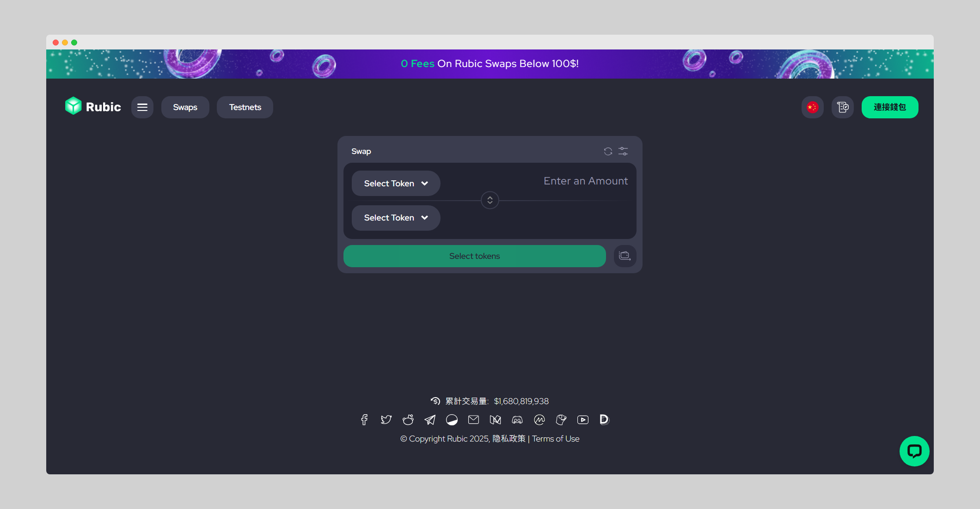
Task: Switch to the Swaps tab
Action: click(x=185, y=107)
